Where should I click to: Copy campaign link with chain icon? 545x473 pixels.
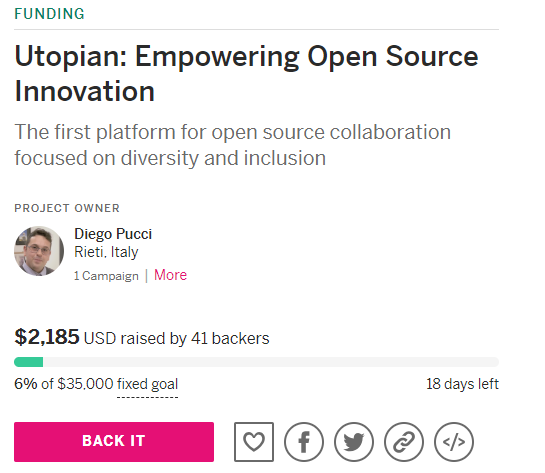click(x=404, y=442)
